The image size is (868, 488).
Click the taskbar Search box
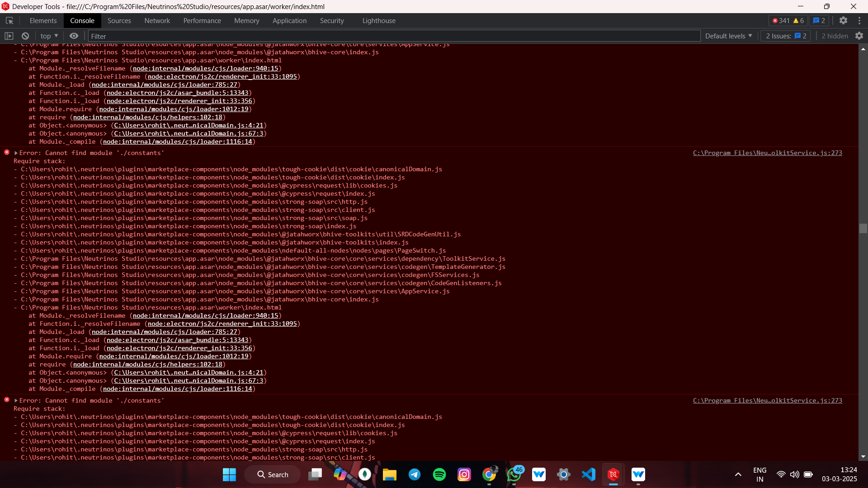[273, 474]
